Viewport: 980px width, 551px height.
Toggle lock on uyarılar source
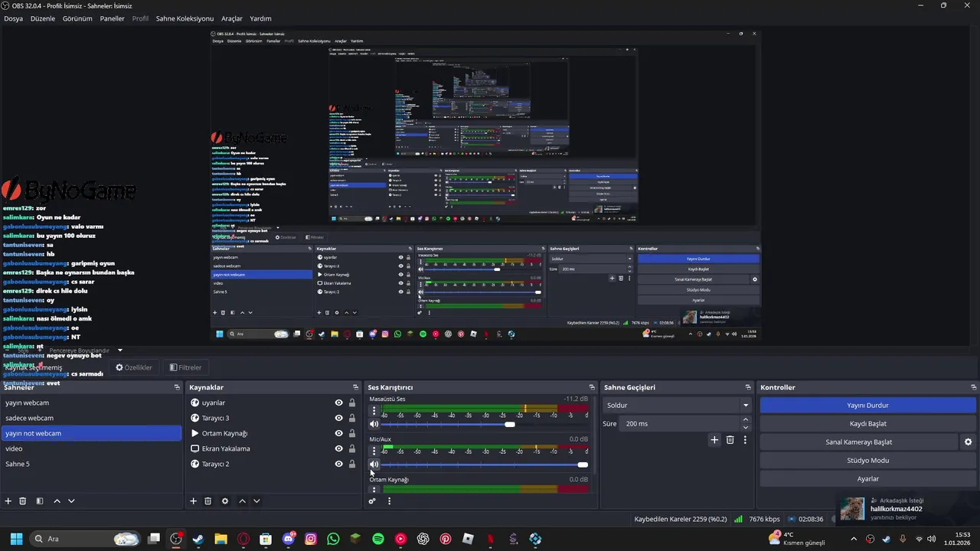pyautogui.click(x=352, y=403)
